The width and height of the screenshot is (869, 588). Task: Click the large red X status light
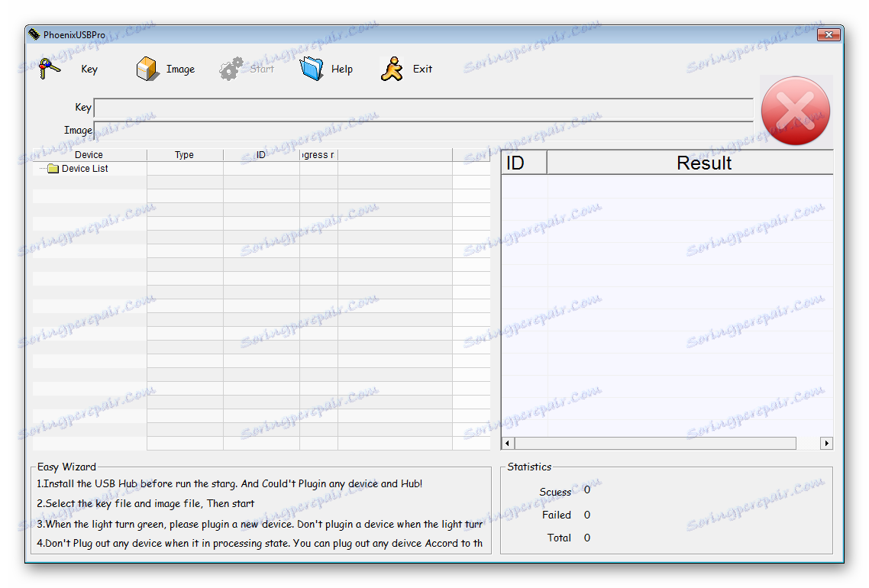point(795,111)
